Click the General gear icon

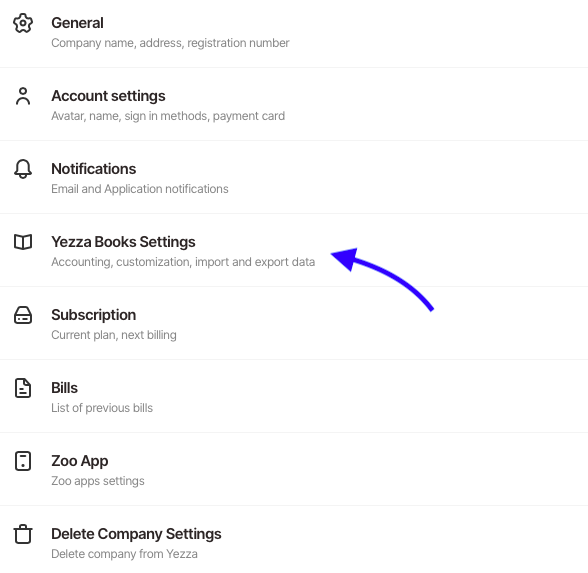tap(23, 23)
